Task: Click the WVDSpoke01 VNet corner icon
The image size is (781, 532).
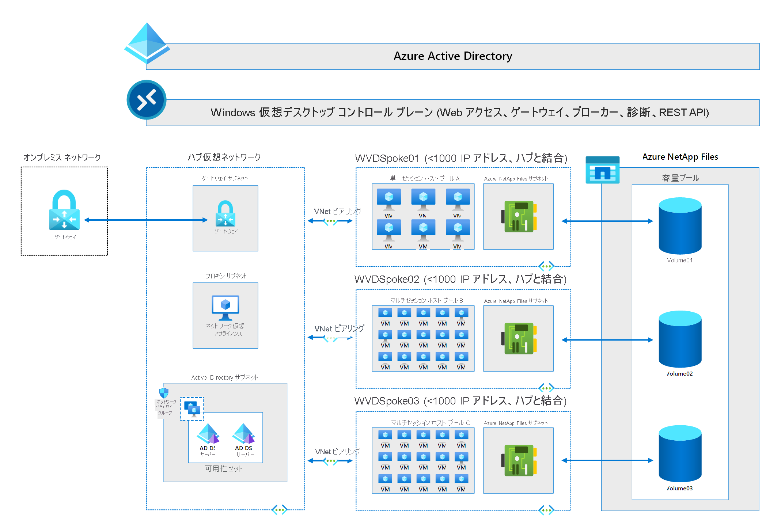Action: point(546,266)
